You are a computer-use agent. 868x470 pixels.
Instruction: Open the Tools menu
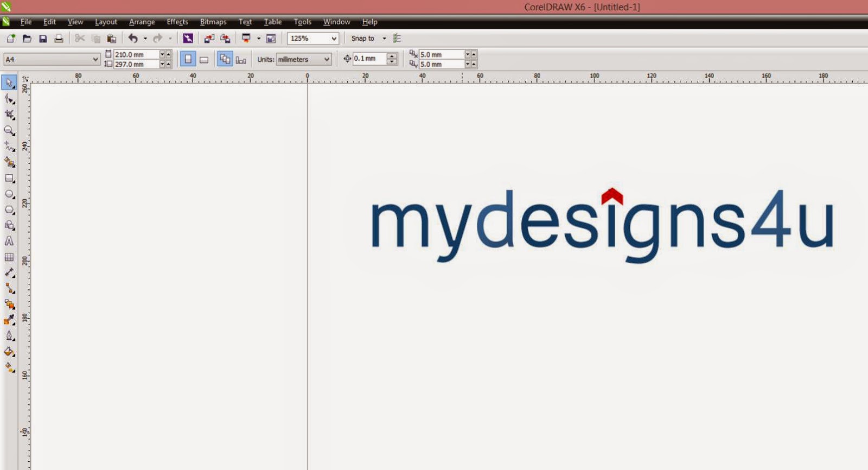[x=303, y=22]
